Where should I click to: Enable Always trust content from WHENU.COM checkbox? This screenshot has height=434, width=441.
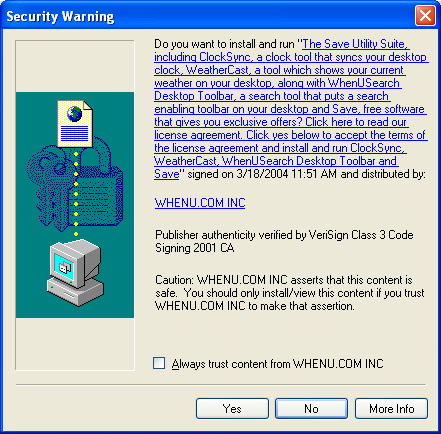click(x=159, y=363)
